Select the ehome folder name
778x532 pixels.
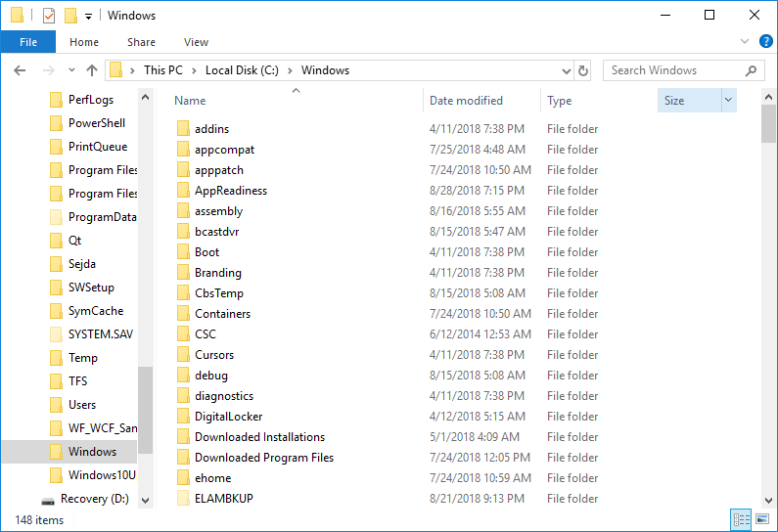pyautogui.click(x=213, y=478)
